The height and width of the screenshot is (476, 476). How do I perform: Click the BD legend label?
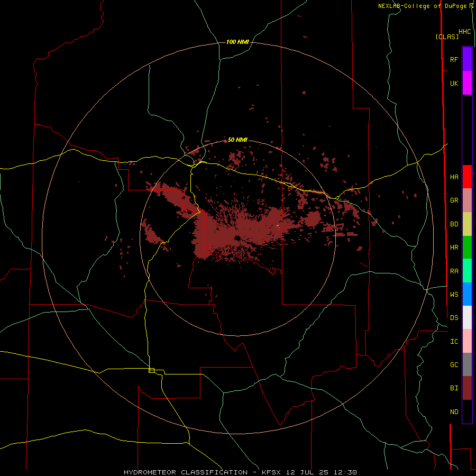tap(454, 224)
